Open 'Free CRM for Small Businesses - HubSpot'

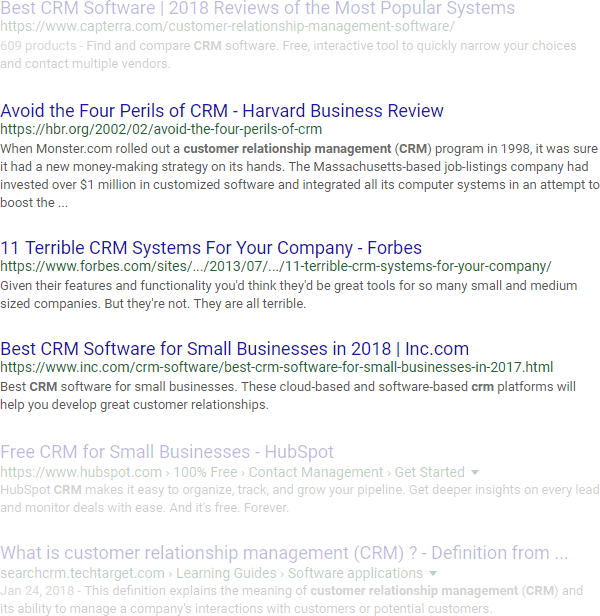pos(167,452)
